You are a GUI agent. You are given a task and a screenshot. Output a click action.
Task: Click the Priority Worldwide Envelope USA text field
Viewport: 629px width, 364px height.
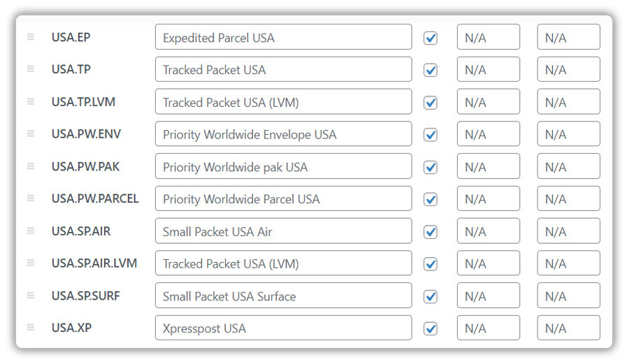click(x=283, y=134)
